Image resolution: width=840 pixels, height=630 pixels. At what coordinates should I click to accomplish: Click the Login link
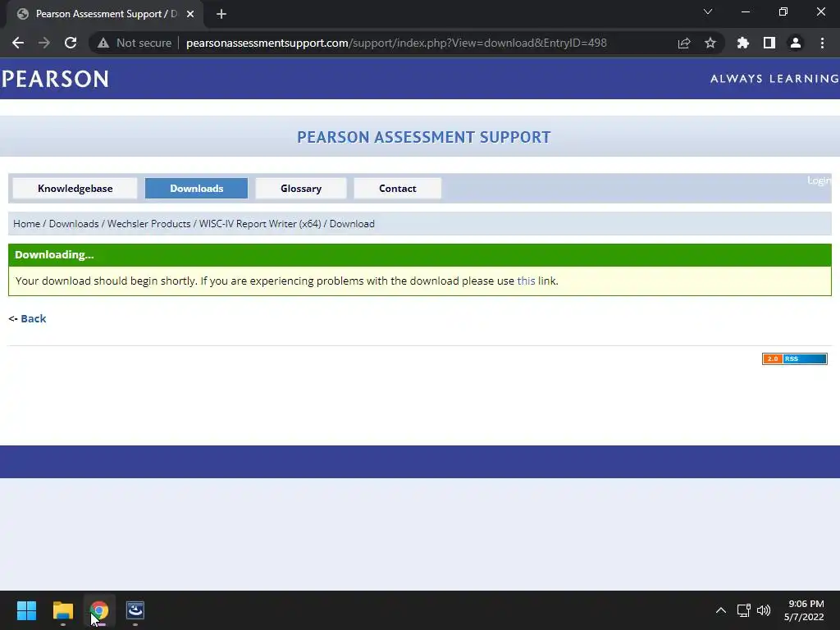point(819,180)
